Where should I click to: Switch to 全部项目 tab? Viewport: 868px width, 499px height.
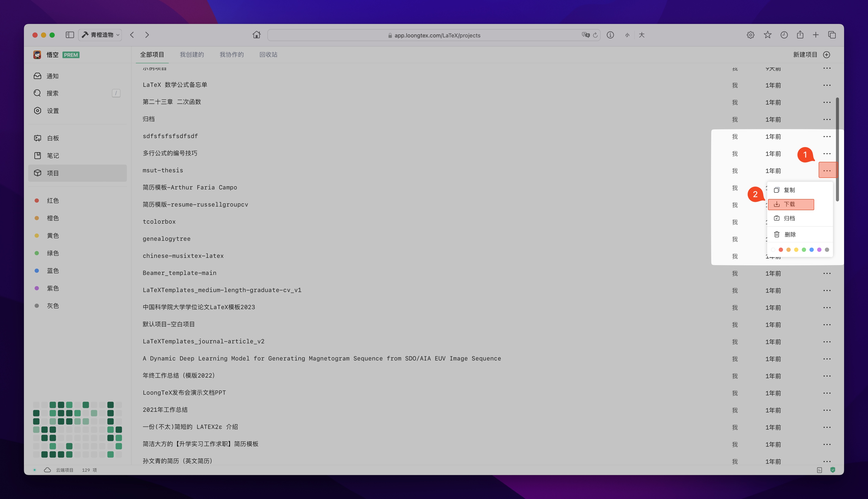pos(152,55)
